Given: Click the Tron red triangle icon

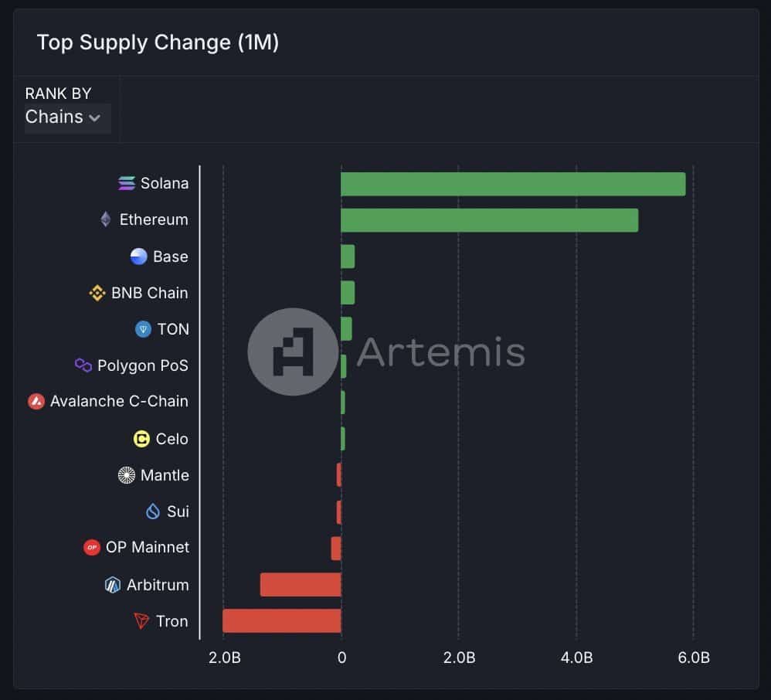Looking at the screenshot, I should point(141,620).
